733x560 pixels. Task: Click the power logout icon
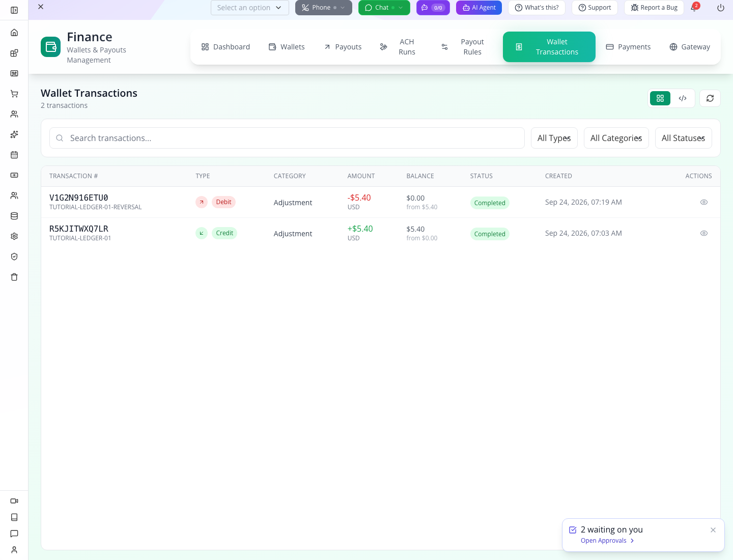(x=721, y=8)
